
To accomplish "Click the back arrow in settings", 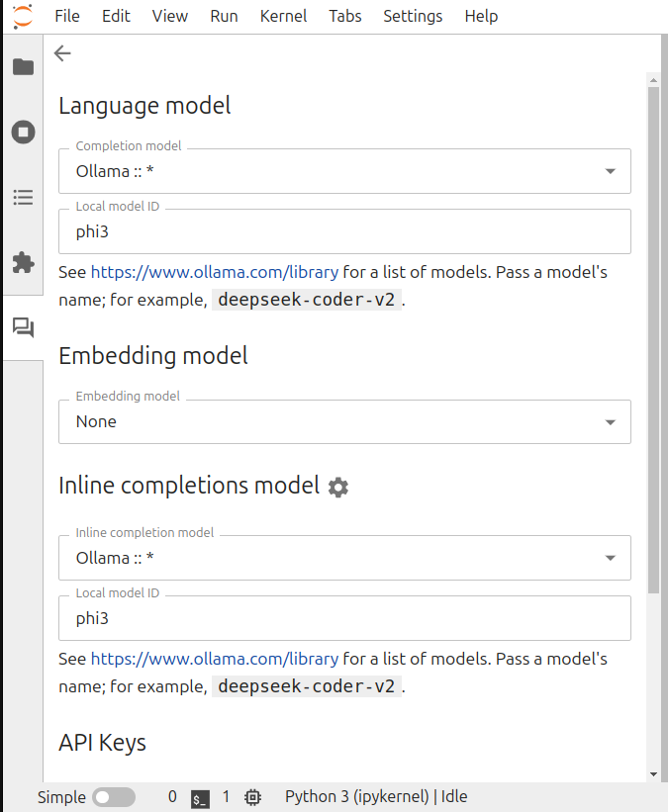I will point(63,53).
